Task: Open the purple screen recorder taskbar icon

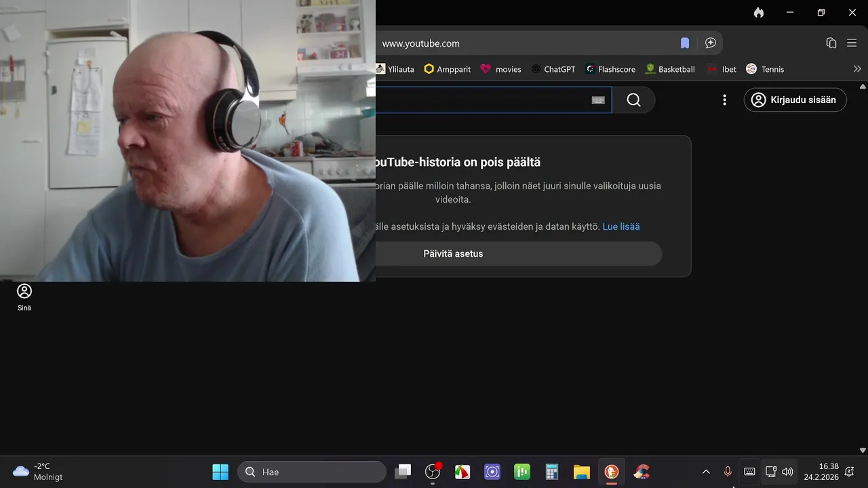Action: point(492,472)
